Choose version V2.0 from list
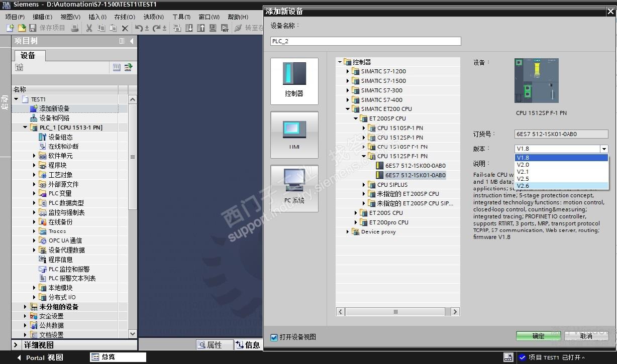Screen dimensions: 617x364 point(562,165)
